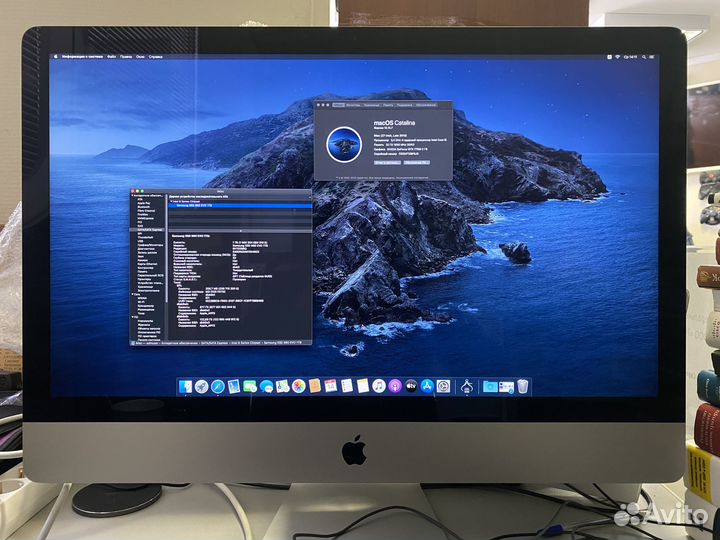
Task: Select Графика/Мониторы in the sidebar
Action: (x=150, y=245)
